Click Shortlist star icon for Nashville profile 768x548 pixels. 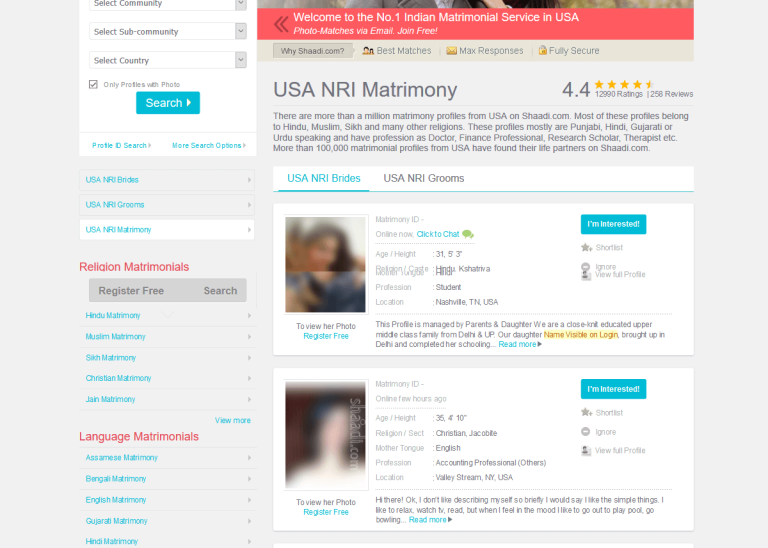[586, 247]
